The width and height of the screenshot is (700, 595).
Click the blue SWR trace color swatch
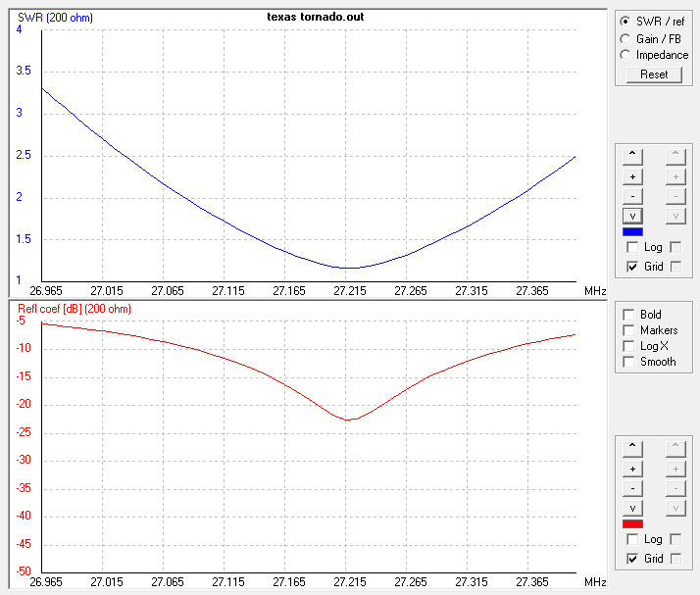[632, 232]
